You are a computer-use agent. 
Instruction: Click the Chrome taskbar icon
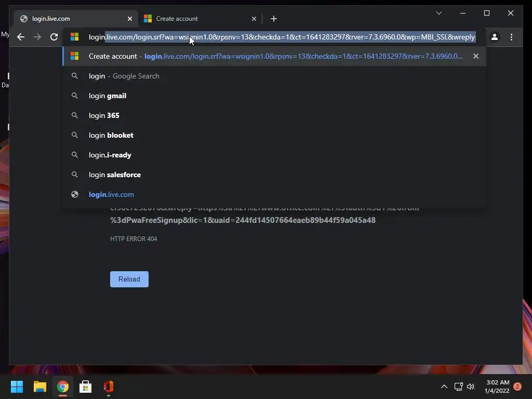point(62,387)
